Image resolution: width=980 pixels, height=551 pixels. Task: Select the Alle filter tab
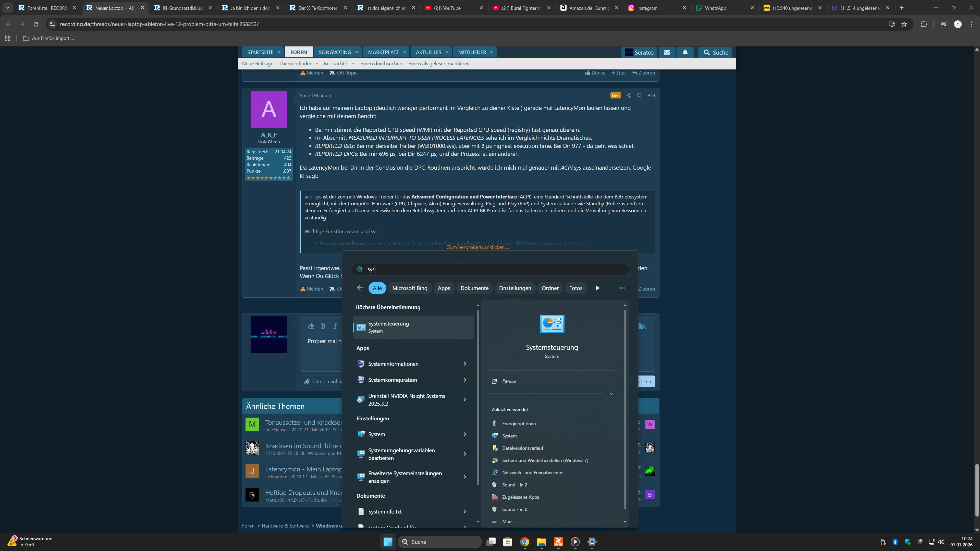click(377, 288)
